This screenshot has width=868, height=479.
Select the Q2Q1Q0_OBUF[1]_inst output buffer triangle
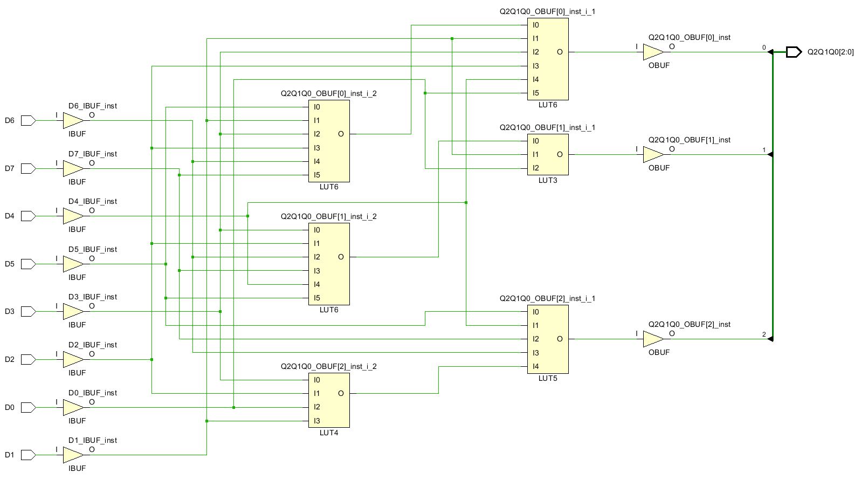[653, 154]
